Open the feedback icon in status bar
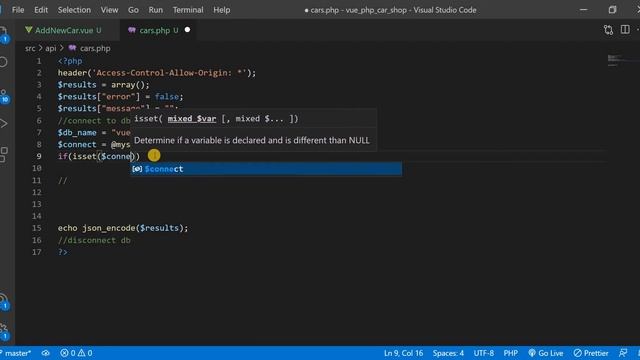The width and height of the screenshot is (640, 360). (x=623, y=353)
